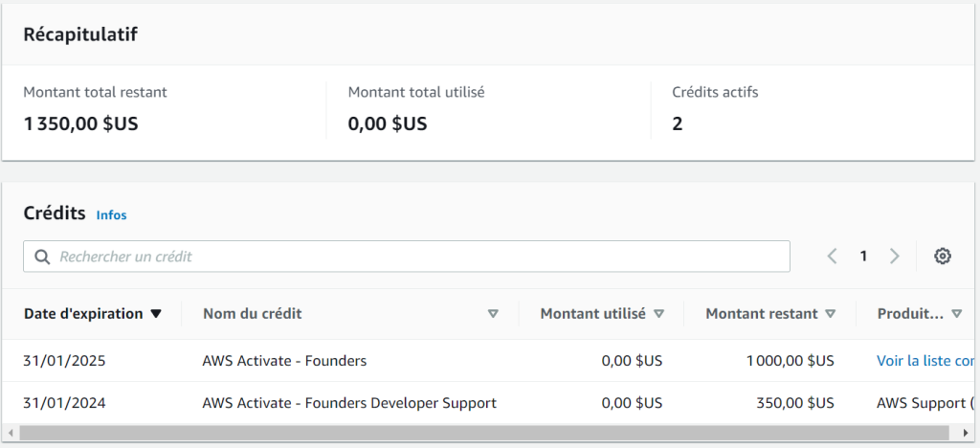Viewport: 980px width, 448px height.
Task: Select page number 1 in pagination
Action: [863, 257]
